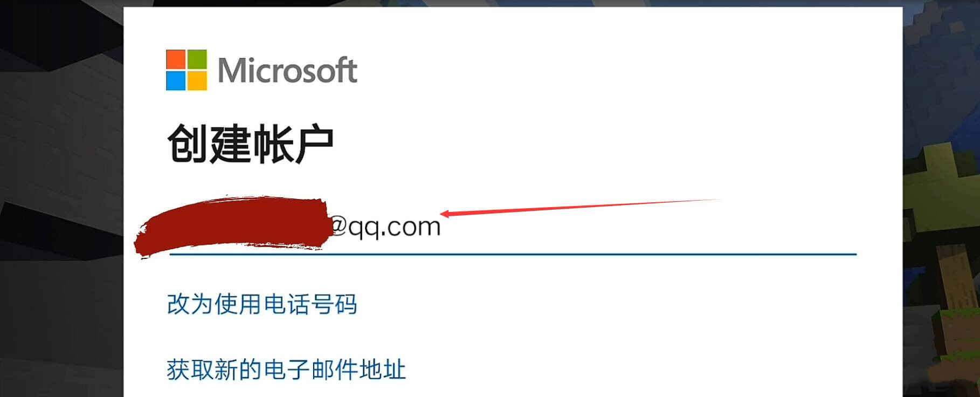This screenshot has height=397, width=980.
Task: Click the thin tail of the red arrow
Action: coord(647,203)
